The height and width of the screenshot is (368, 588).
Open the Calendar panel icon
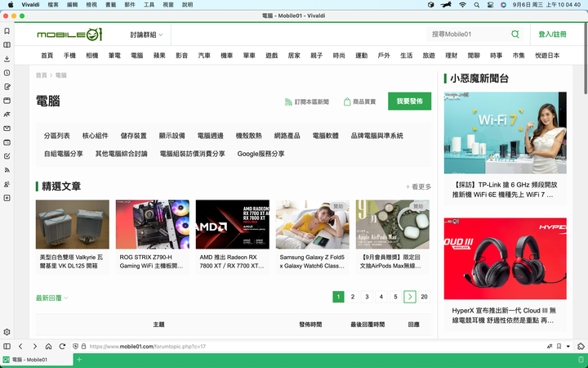[x=7, y=142]
